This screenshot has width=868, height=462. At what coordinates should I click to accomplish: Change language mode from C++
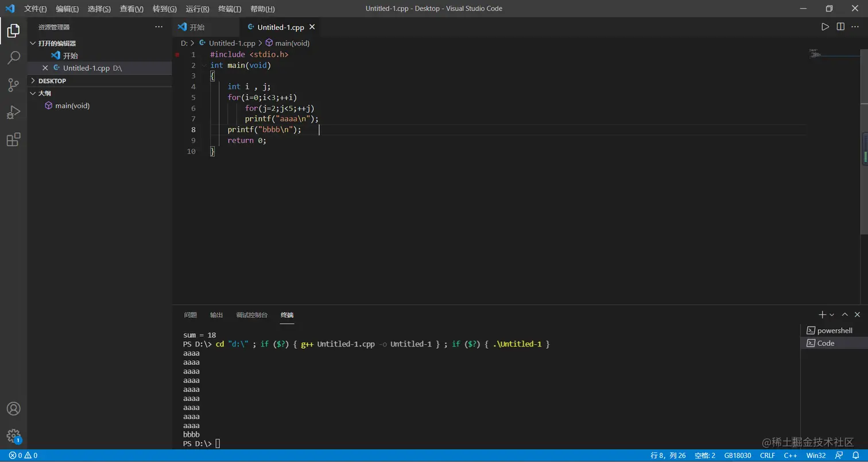(790, 456)
